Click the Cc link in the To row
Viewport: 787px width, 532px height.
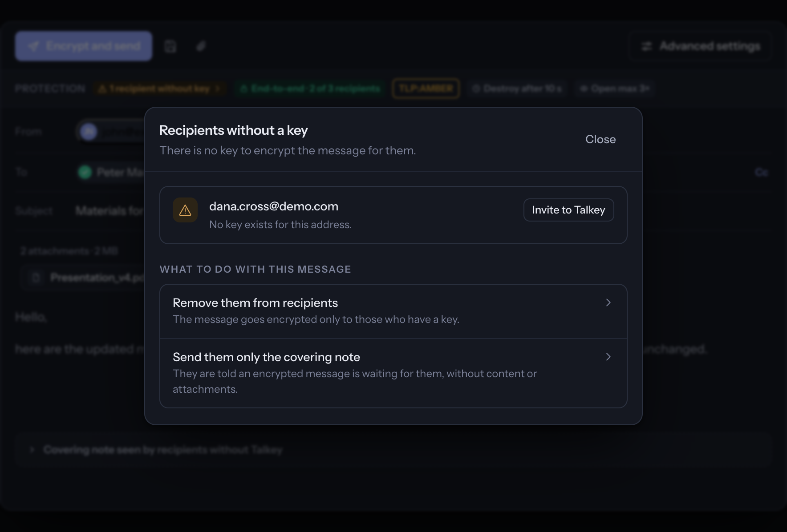(x=762, y=172)
